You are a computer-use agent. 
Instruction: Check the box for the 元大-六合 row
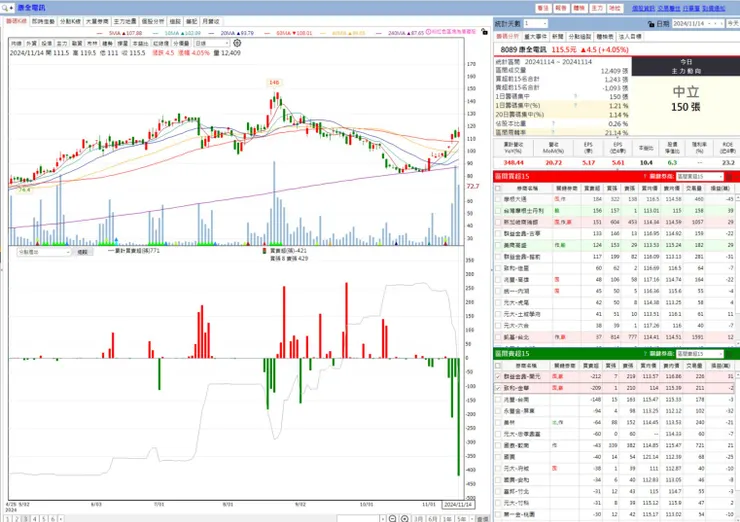498,326
